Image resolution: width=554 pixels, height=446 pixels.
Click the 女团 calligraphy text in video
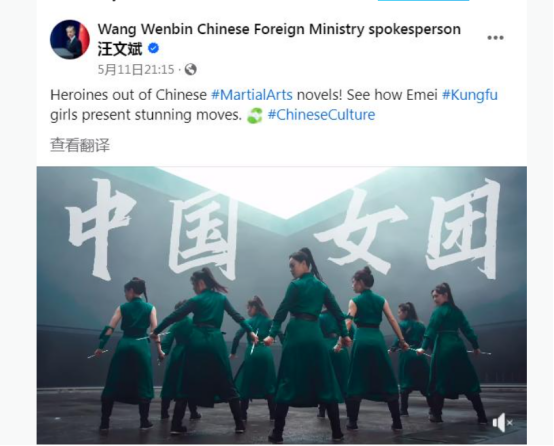tap(407, 229)
